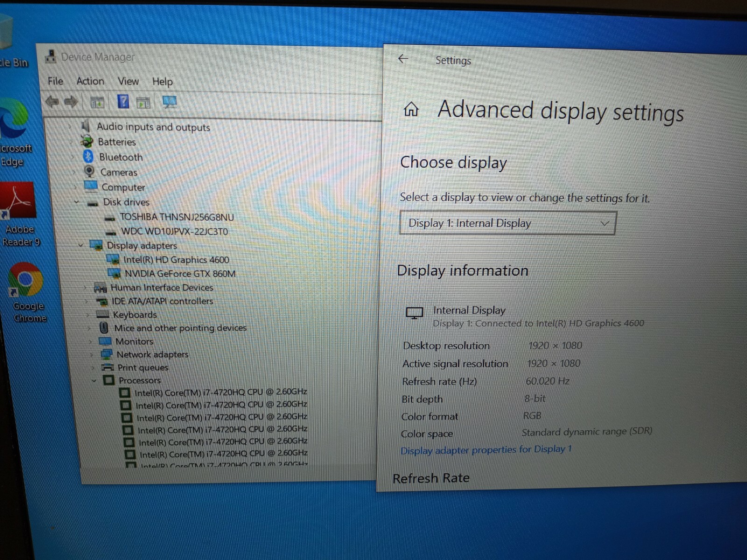Select the Print queues category
The width and height of the screenshot is (747, 560).
(142, 367)
